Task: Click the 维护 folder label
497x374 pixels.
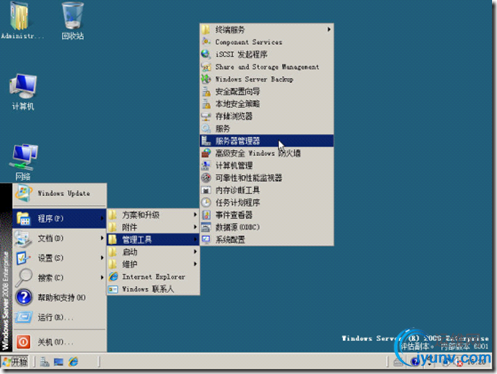Action: pyautogui.click(x=130, y=264)
